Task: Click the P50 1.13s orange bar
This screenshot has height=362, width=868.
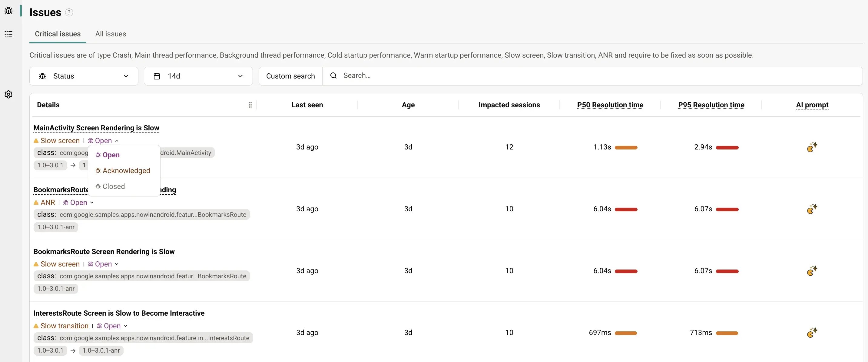Action: tap(626, 147)
